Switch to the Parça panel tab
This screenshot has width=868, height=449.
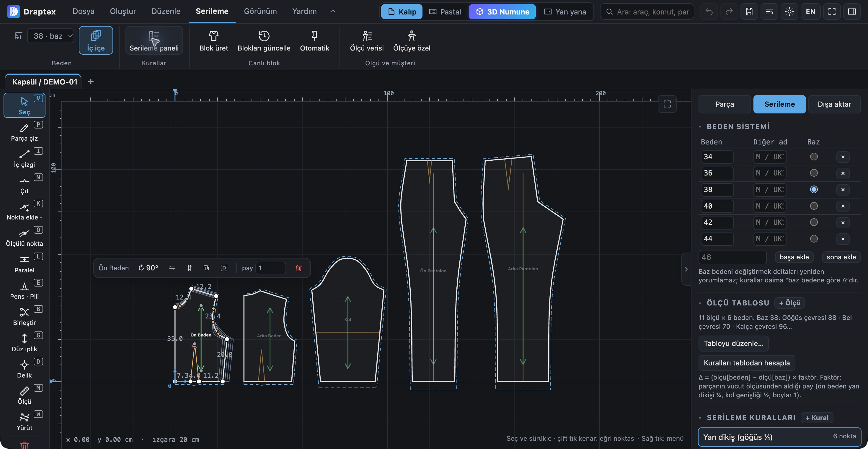coord(725,104)
